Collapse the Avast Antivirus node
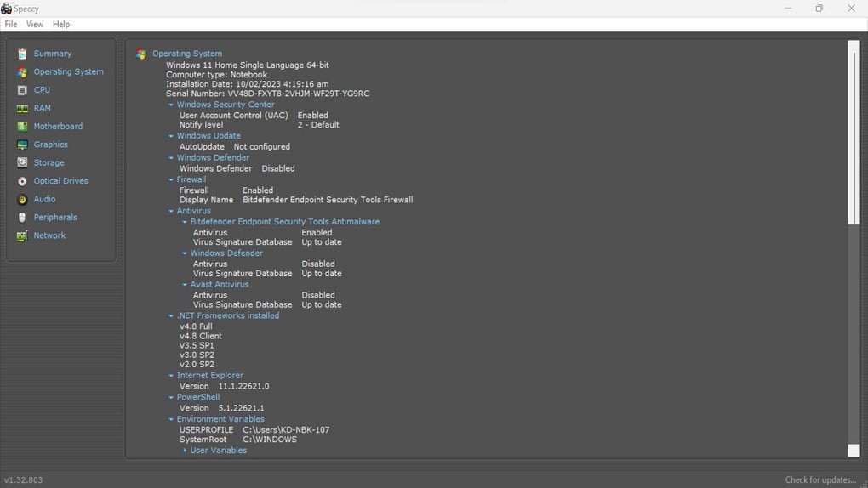The image size is (868, 488). click(185, 285)
